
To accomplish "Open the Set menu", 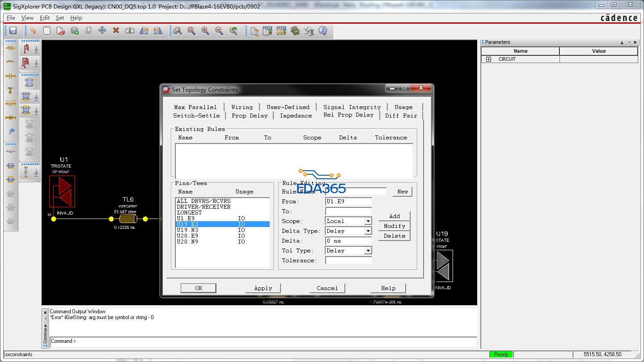I will (x=60, y=18).
